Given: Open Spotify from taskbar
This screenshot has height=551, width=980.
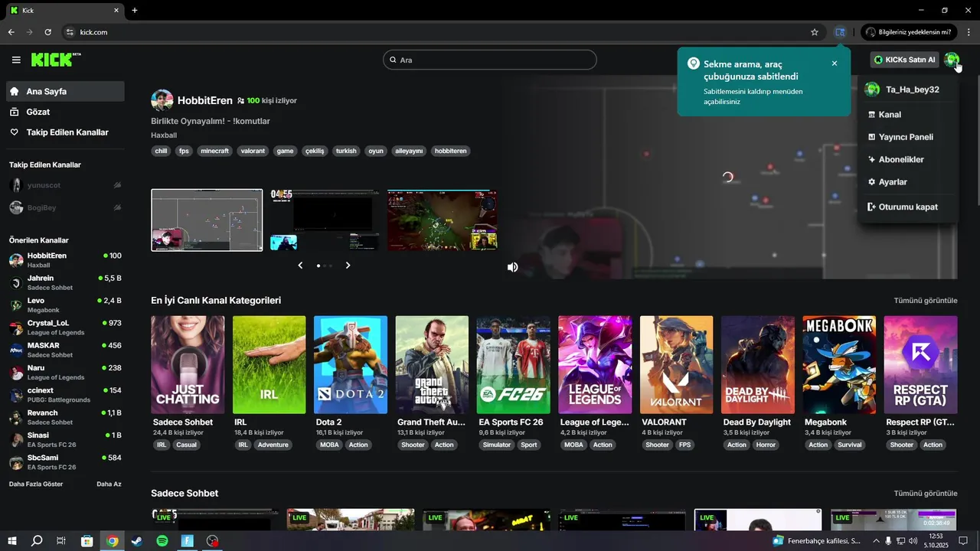Looking at the screenshot, I should 162,540.
